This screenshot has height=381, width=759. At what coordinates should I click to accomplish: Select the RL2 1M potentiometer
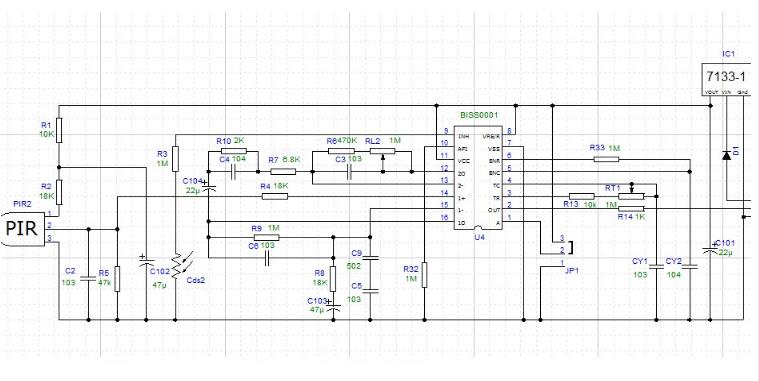[x=383, y=152]
